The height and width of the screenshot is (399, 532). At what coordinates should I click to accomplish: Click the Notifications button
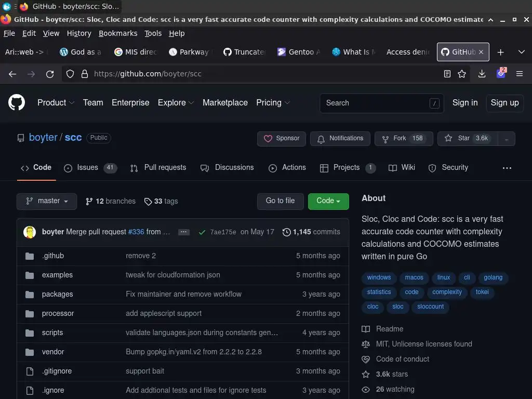click(340, 139)
